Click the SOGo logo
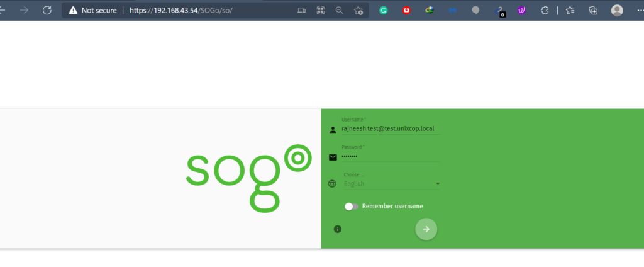This screenshot has width=644, height=267. [x=249, y=178]
